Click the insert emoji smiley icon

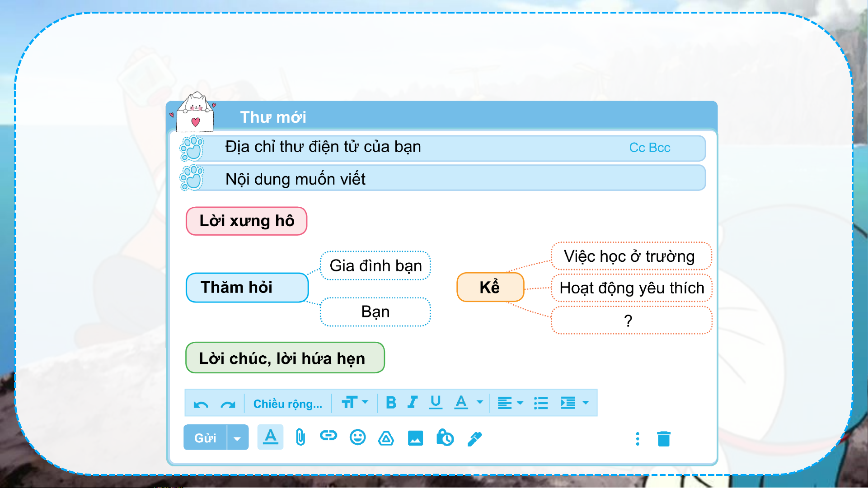[357, 437]
